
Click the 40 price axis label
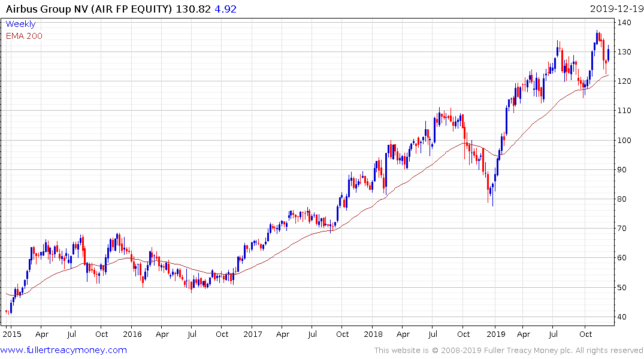coord(622,317)
